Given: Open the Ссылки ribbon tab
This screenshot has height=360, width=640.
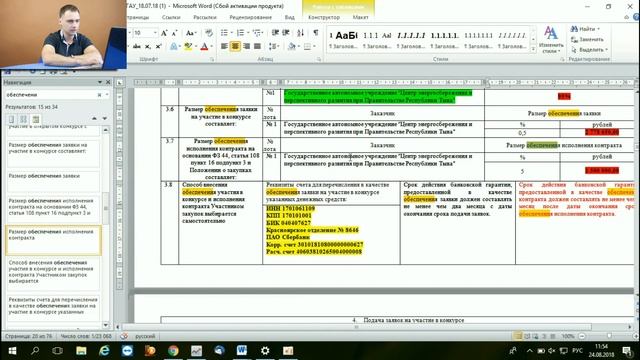Looking at the screenshot, I should (x=171, y=18).
